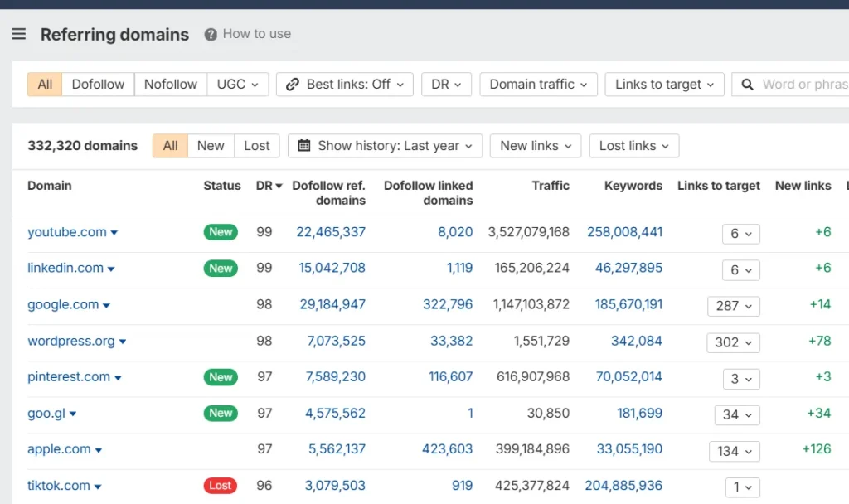Viewport: 849px width, 504px height.
Task: Open the linkedin.com domain link
Action: point(65,268)
